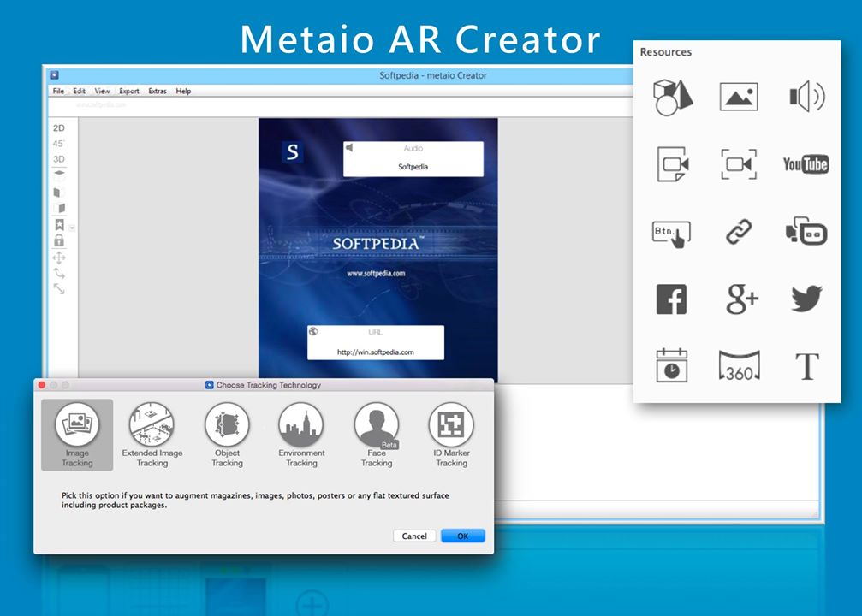Open the Export menu
This screenshot has width=862, height=616.
coord(128,91)
